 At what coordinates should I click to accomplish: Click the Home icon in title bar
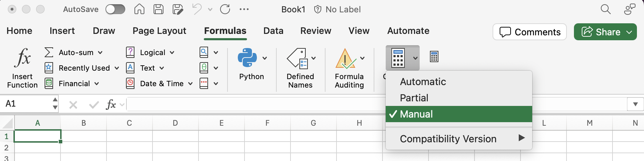tap(139, 9)
